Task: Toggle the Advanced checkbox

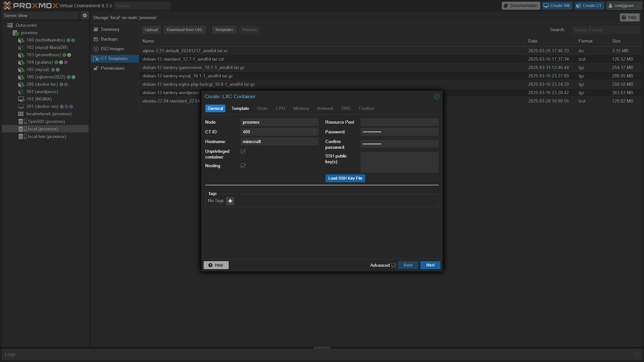Action: coord(394,265)
